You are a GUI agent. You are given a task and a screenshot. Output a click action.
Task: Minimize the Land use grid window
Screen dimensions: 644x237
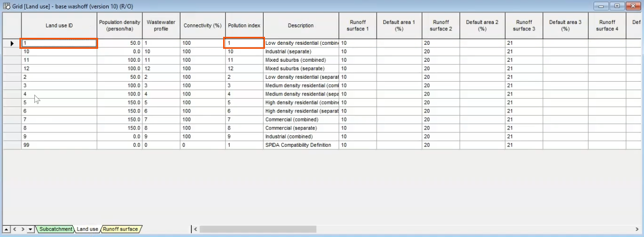[x=602, y=6]
